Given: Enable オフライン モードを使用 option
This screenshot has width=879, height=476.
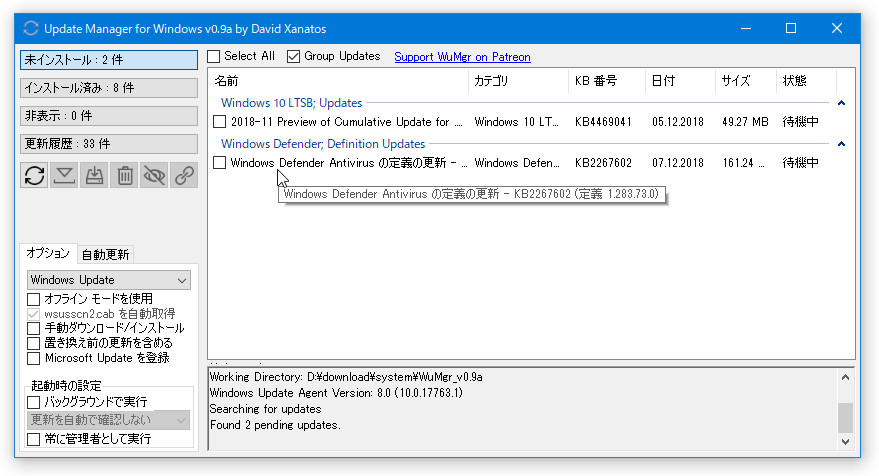Looking at the screenshot, I should pos(34,299).
